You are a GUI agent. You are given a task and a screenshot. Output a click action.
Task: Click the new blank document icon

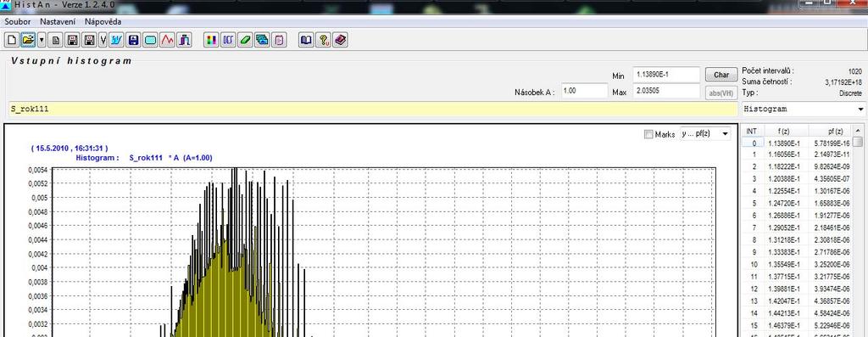(x=13, y=40)
